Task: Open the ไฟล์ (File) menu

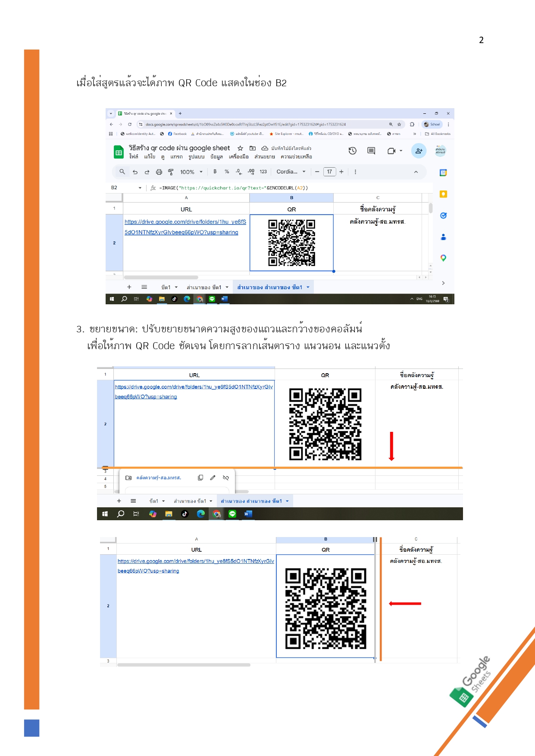Action: coord(134,157)
